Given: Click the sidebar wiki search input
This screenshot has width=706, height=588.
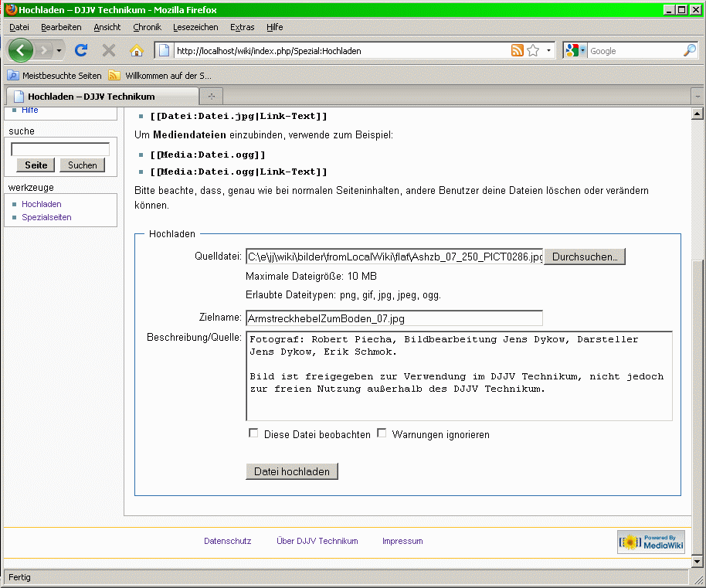Looking at the screenshot, I should [60, 149].
